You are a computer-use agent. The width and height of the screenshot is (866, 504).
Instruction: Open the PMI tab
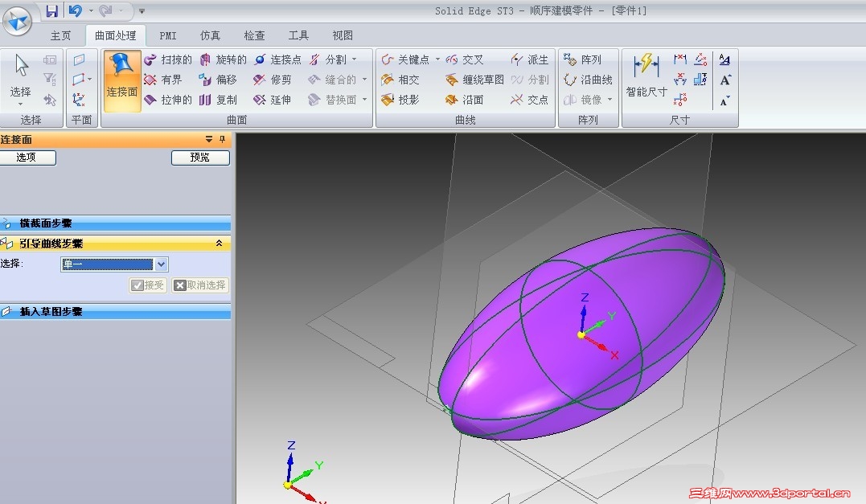pos(168,36)
